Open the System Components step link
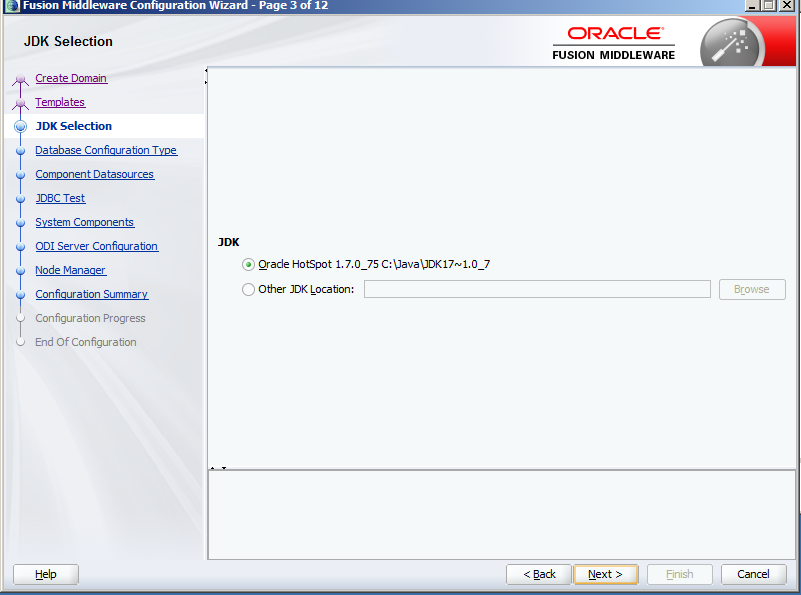The image size is (801, 595). 84,222
